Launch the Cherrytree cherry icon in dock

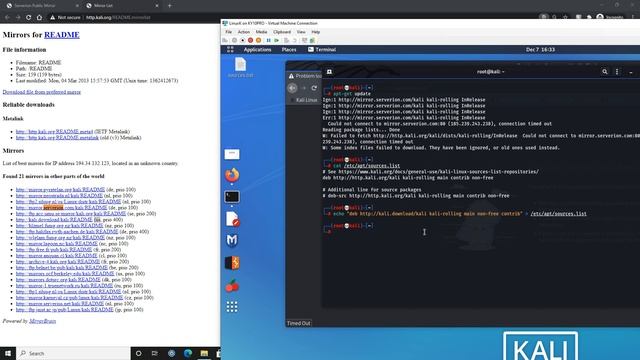[x=232, y=286]
